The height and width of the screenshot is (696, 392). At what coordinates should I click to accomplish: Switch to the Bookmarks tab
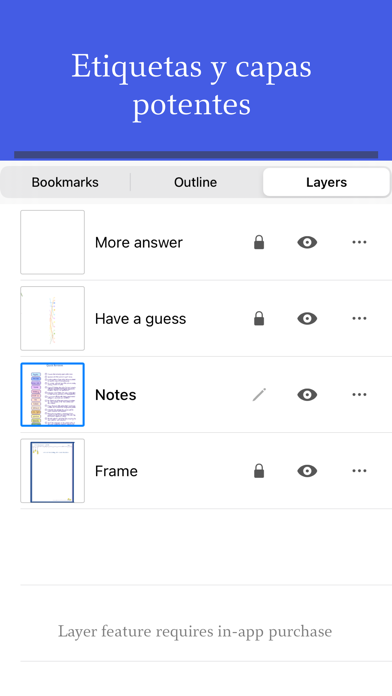point(65,182)
